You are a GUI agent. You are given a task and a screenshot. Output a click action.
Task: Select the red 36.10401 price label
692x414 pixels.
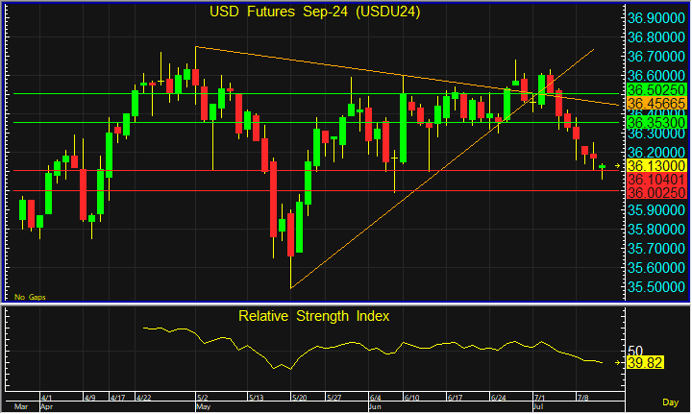(655, 177)
